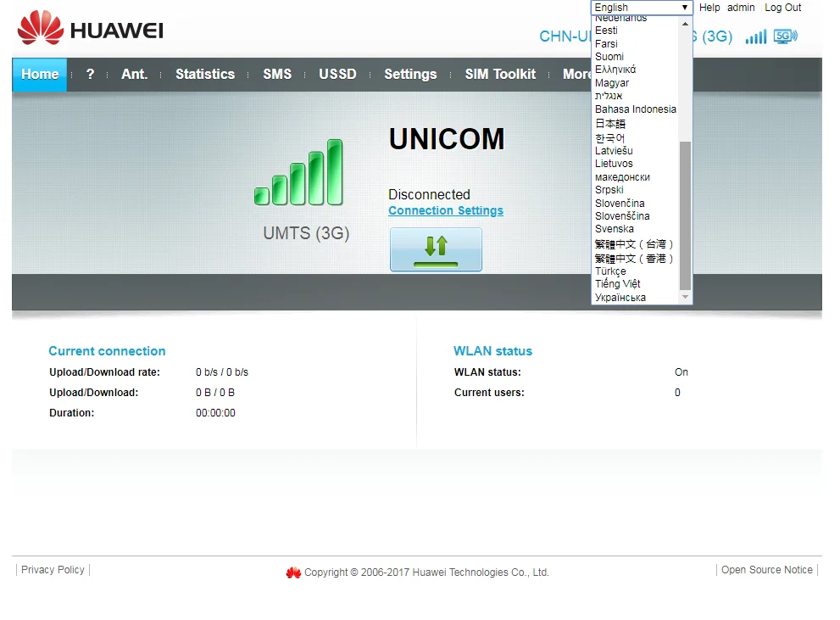Click the signal strength bars icon in header
Viewport: 840px width, 620px height.
[x=756, y=36]
